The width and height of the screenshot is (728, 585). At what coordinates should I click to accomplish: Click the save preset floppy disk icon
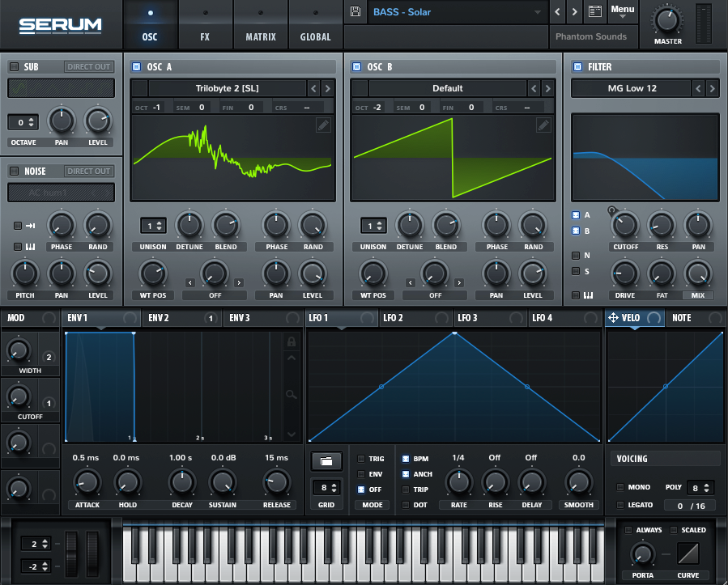pos(355,11)
